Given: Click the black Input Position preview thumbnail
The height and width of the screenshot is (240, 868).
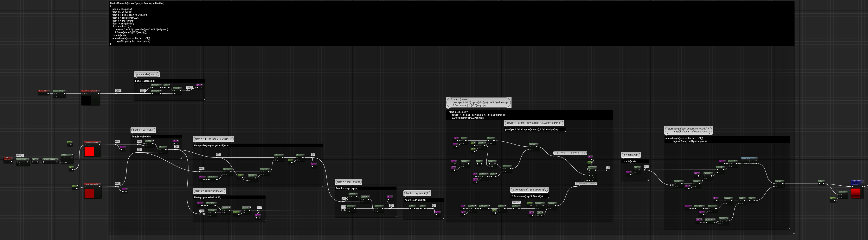Looking at the screenshot, I should 86,100.
